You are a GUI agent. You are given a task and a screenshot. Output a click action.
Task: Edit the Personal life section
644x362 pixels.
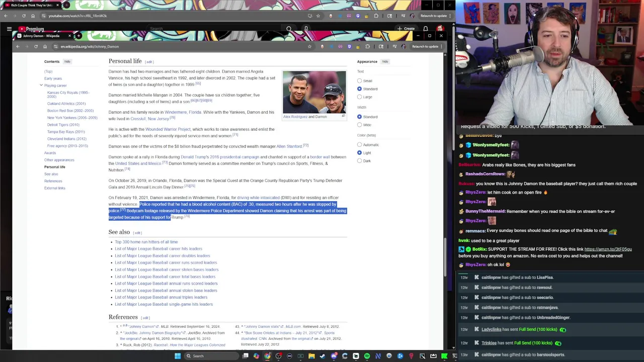coord(149,62)
